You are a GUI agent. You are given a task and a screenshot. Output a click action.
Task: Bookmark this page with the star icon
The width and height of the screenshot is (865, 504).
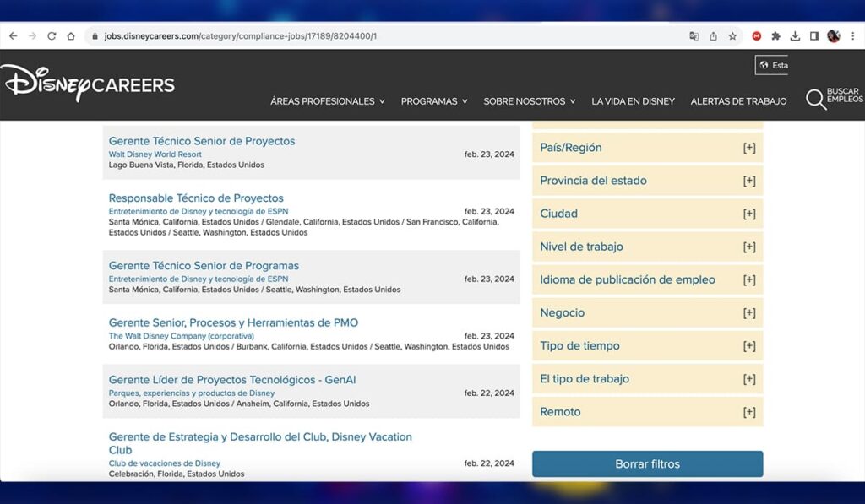click(732, 35)
